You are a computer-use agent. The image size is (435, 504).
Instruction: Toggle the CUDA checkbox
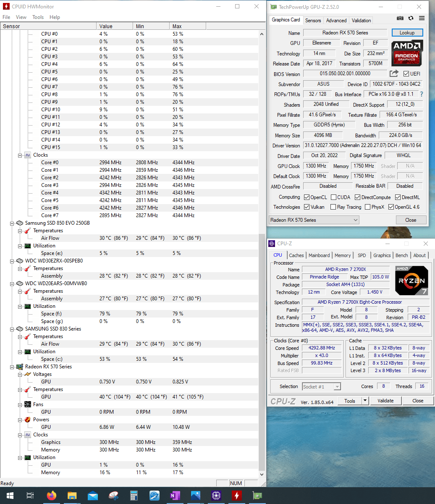click(333, 197)
